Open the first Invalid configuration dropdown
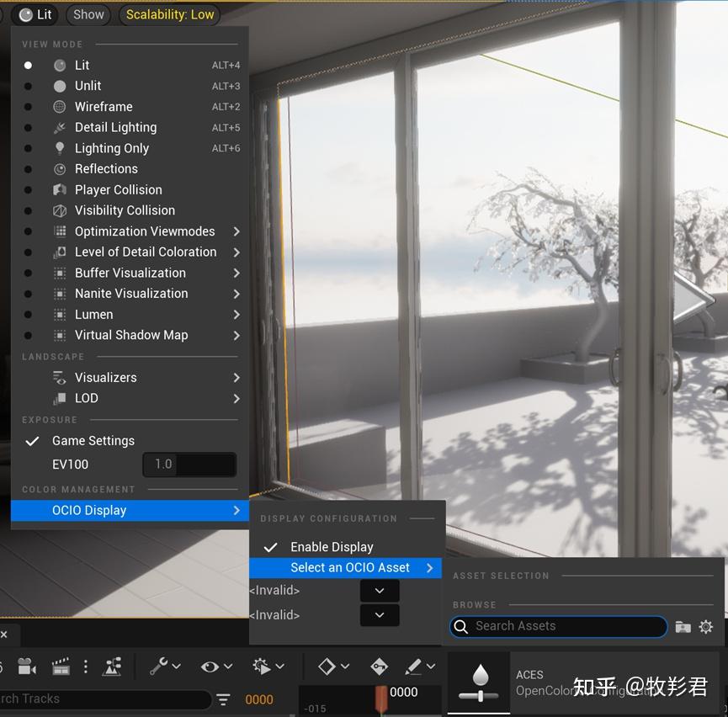The width and height of the screenshot is (728, 717). coord(380,591)
